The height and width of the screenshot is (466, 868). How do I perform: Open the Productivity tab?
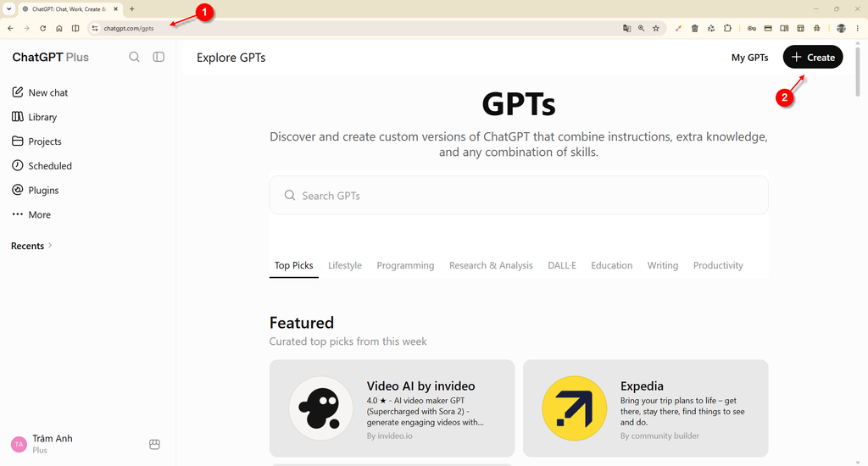[x=718, y=266]
